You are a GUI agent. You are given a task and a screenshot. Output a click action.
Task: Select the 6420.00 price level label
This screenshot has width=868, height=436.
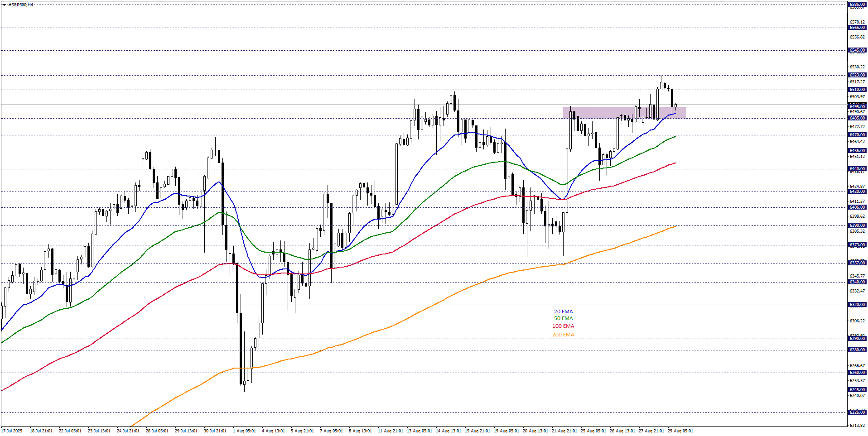click(857, 192)
